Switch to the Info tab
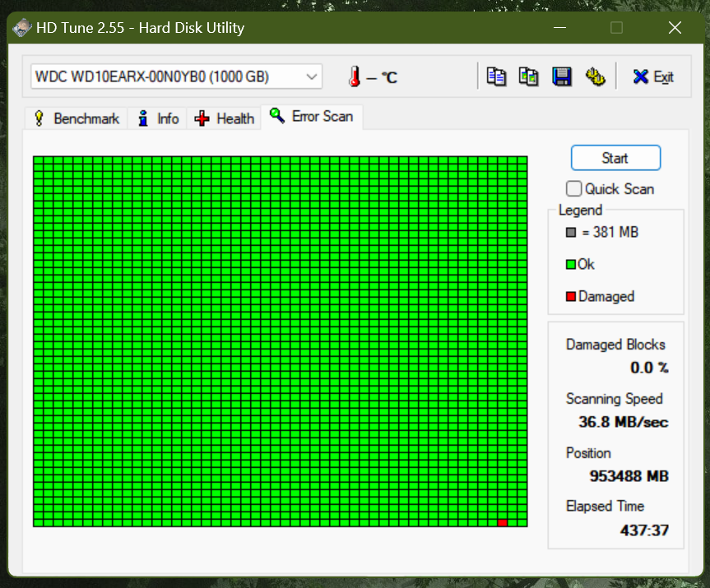 click(158, 118)
